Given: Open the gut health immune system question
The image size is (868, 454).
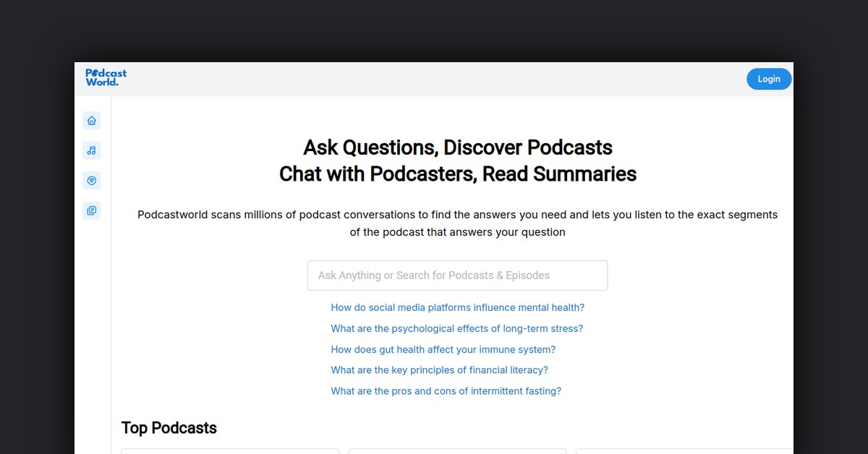Looking at the screenshot, I should pyautogui.click(x=443, y=349).
